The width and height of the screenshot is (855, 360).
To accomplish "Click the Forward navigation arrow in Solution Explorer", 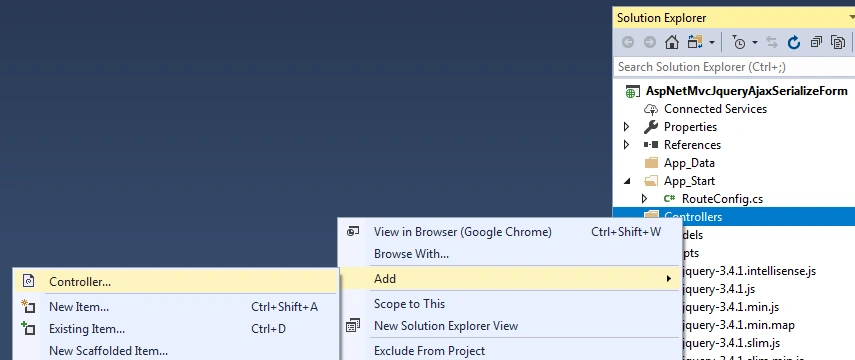I will 649,43.
